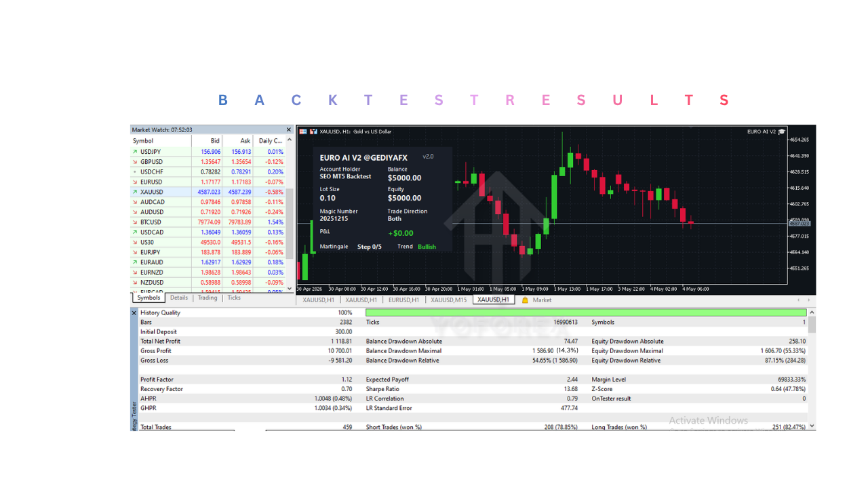Click the Margin Level value 69833.33%

(x=791, y=380)
